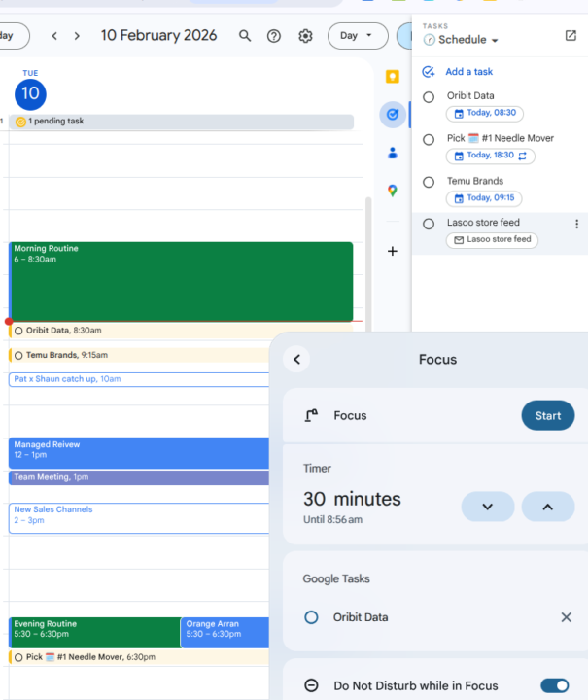Toggle Do Not Disturb while in Focus
This screenshot has width=588, height=700.
tap(555, 685)
